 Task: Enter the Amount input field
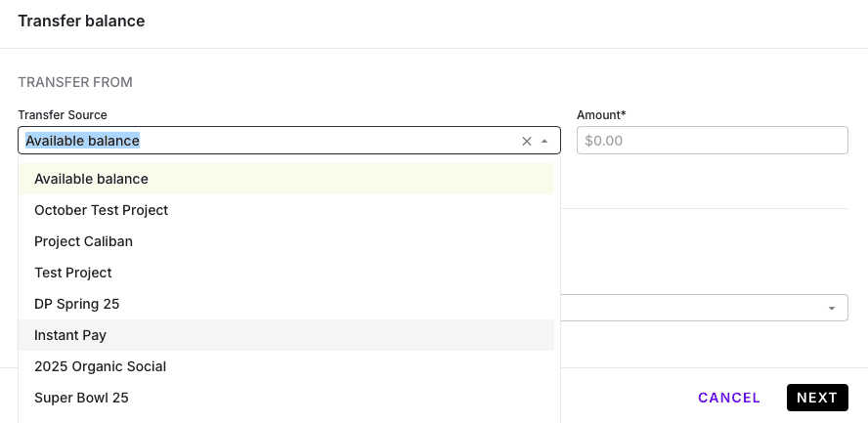712,141
